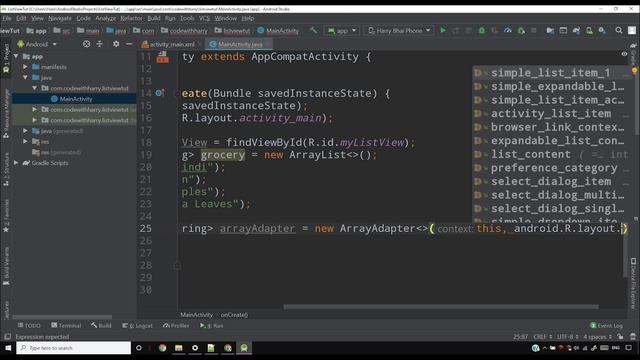Toggle tool window bars icon at status bar left

[x=7, y=336]
